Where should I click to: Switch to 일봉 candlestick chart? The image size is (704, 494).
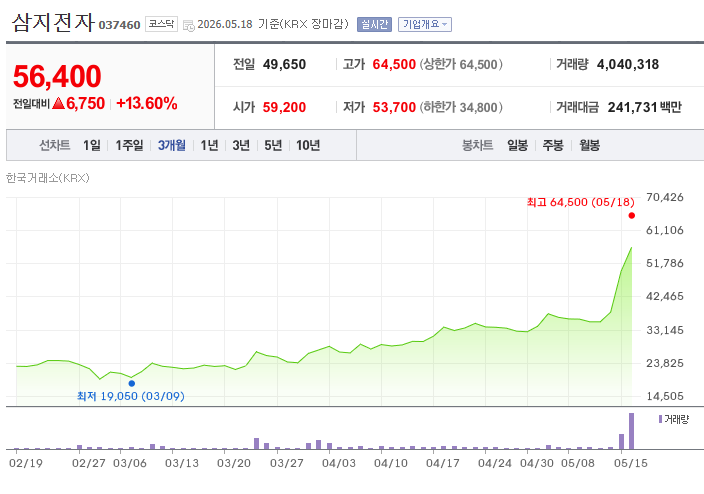tap(518, 145)
